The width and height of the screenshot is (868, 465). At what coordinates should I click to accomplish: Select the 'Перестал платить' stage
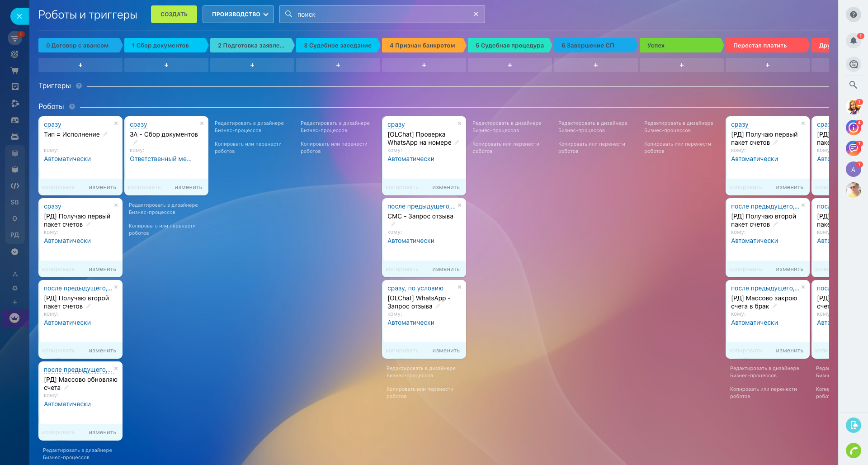(767, 45)
